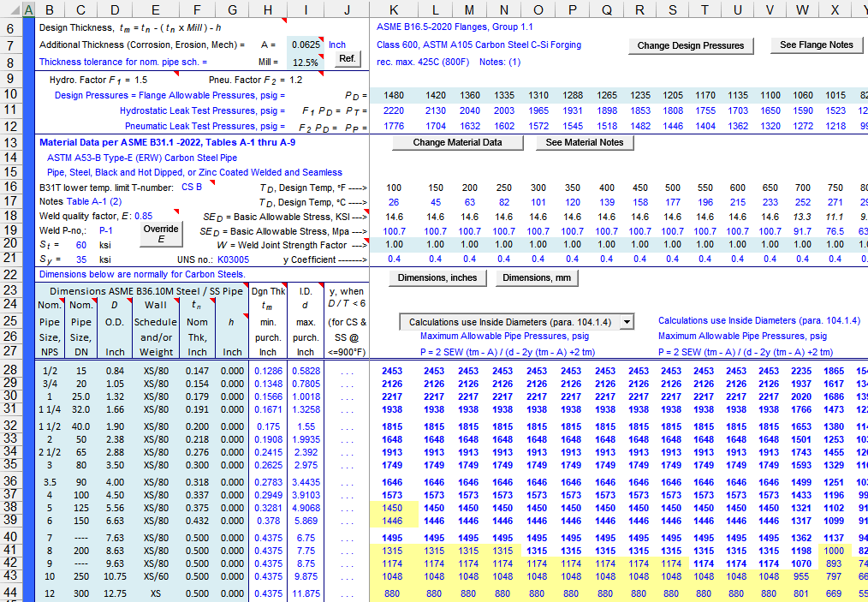
Task: Click Dimensions below are normally for Carbon Steels
Action: tap(142, 274)
